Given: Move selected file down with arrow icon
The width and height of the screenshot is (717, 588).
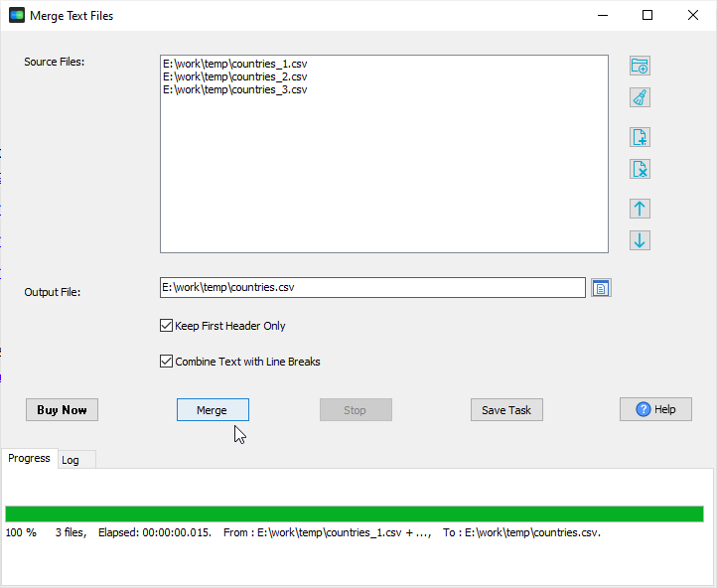Looking at the screenshot, I should [x=640, y=240].
